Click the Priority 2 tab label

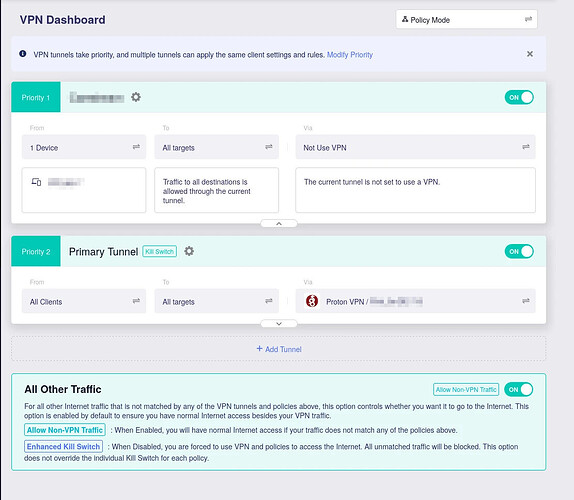click(x=36, y=251)
